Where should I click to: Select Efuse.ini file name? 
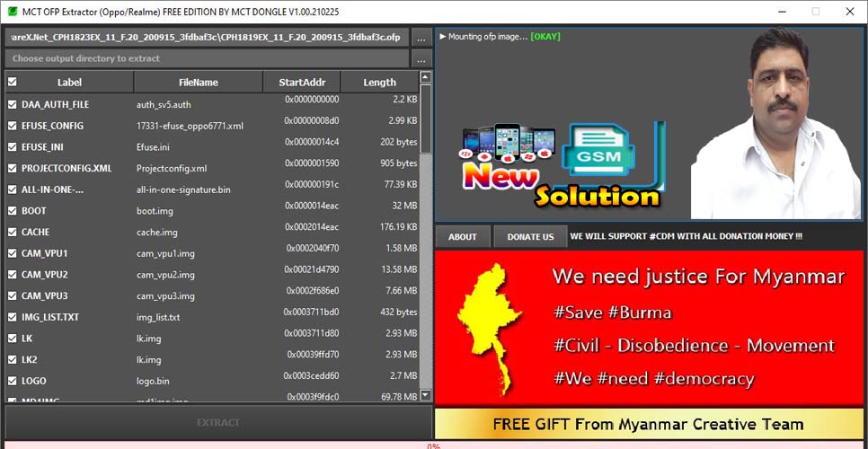tap(153, 146)
